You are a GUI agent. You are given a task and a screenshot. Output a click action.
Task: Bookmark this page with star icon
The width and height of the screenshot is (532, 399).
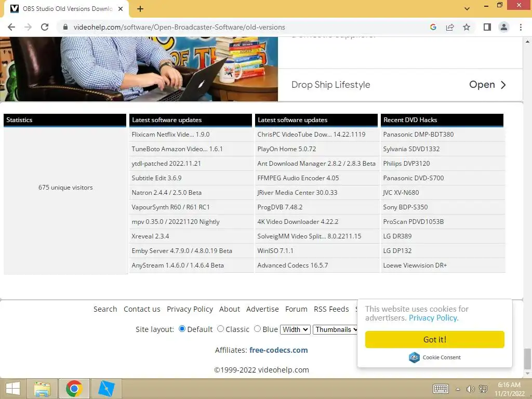coord(467,27)
